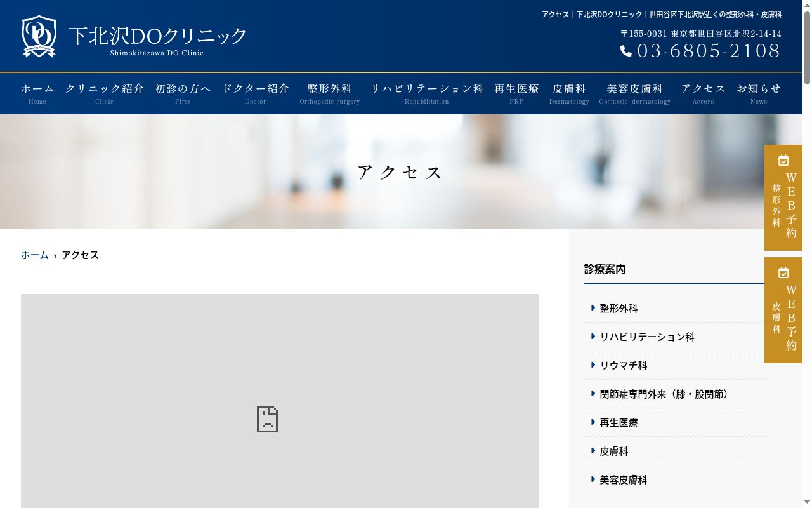Viewport: 812px width, 508px height.
Task: Open クリニック紹介 (Clinic) navigation item
Action: pos(105,93)
